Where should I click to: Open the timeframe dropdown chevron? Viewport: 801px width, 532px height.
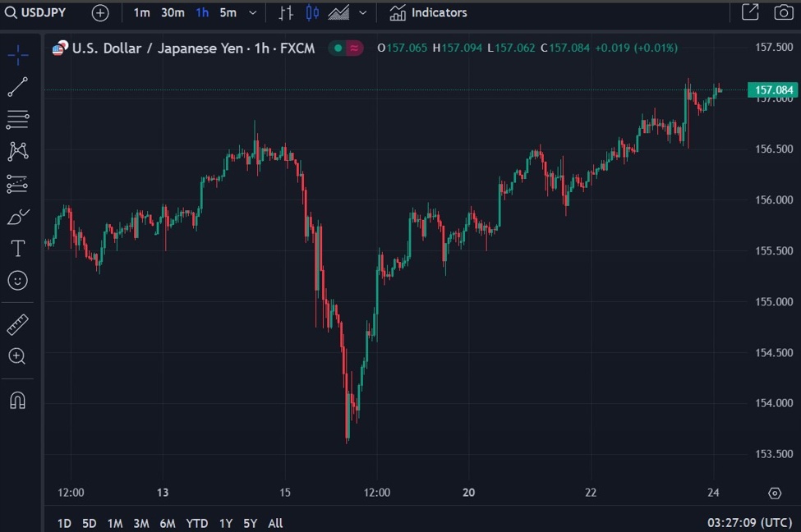click(252, 13)
